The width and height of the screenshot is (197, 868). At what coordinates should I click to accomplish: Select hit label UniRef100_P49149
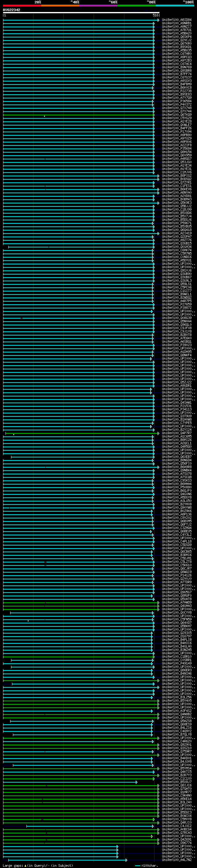pos(177,663)
